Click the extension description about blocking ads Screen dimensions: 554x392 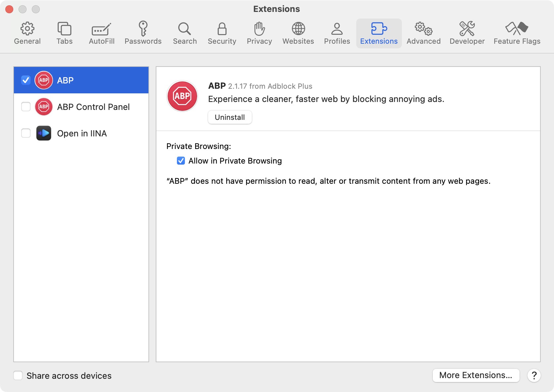(x=326, y=99)
